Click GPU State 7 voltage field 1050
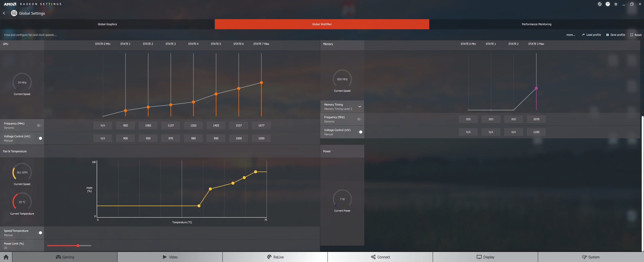Viewport: 644px width, 262px height. (261, 138)
